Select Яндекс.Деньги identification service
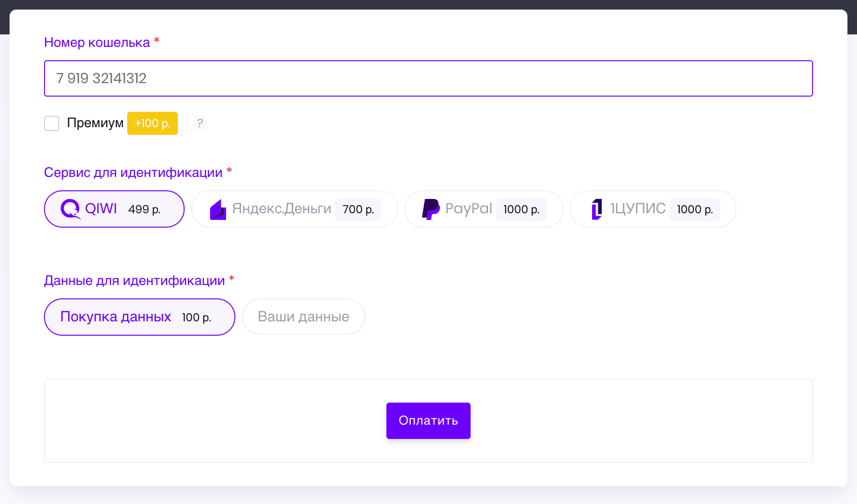This screenshot has height=504, width=857. 295,209
